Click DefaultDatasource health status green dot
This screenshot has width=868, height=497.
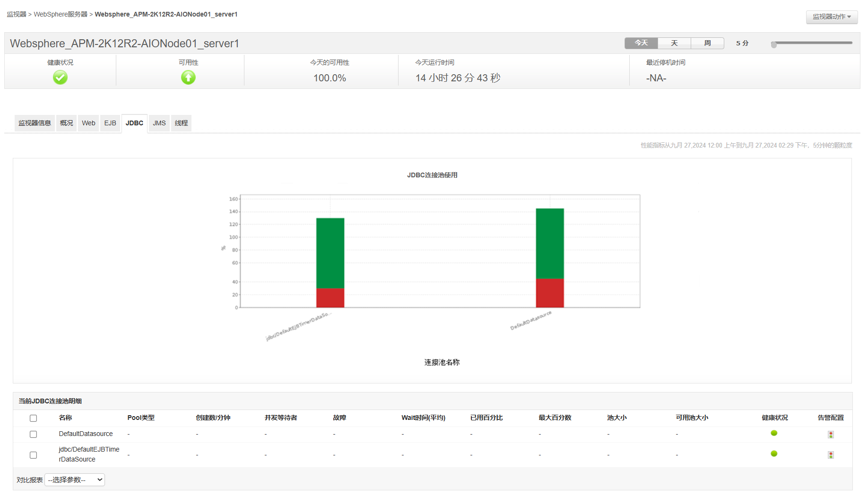tap(774, 433)
